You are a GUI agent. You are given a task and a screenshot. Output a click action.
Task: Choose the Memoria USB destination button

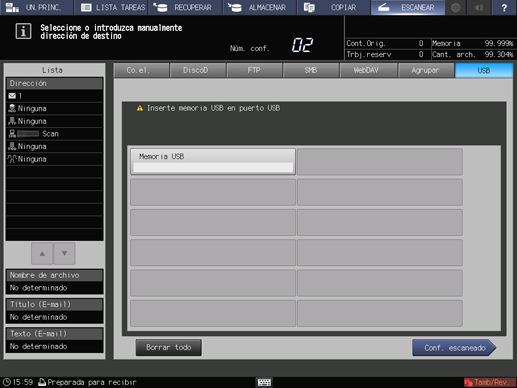[x=213, y=162]
